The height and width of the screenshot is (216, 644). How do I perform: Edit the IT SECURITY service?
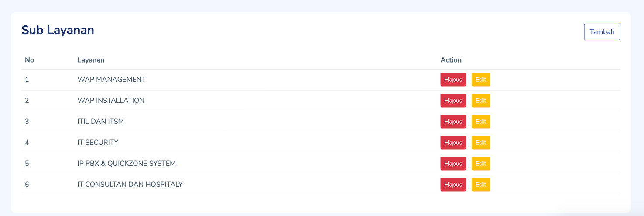(x=480, y=143)
